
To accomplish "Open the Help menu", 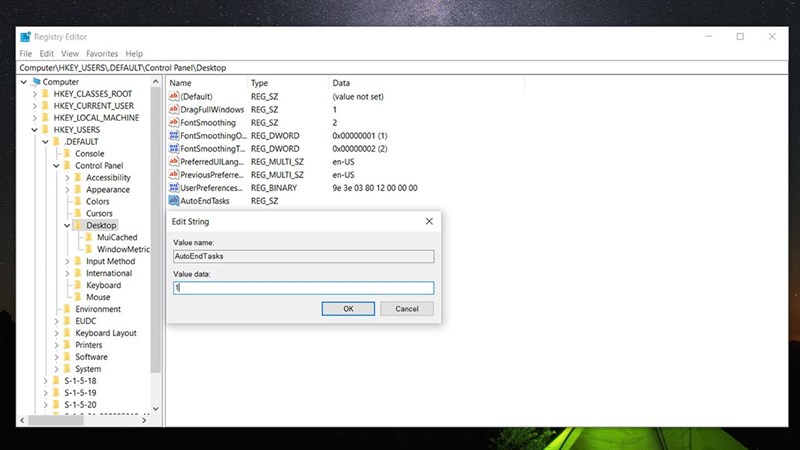I will (x=134, y=54).
